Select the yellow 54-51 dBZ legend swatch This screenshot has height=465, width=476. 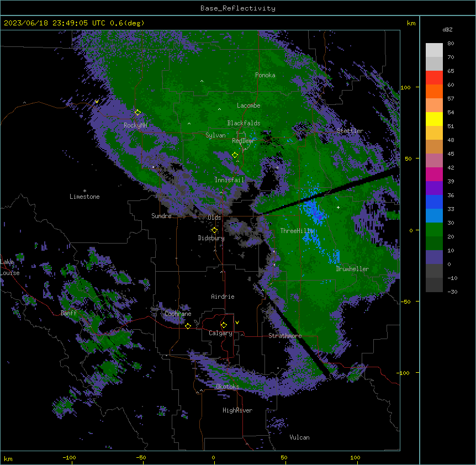point(434,119)
